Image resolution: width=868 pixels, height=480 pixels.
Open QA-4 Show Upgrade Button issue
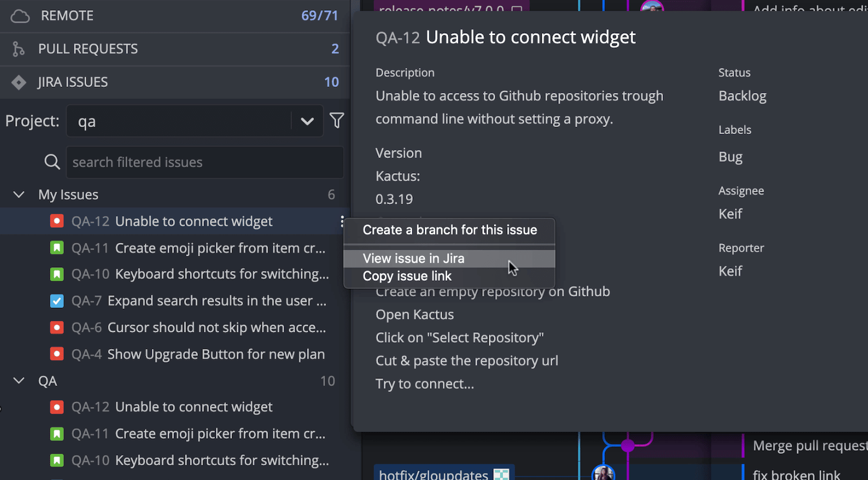click(x=216, y=355)
